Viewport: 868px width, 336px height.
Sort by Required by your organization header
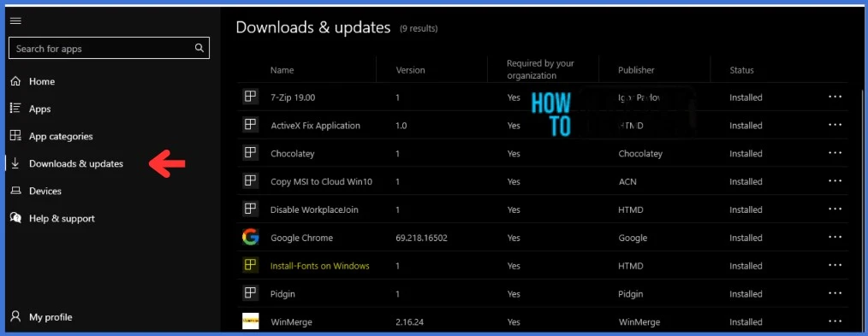(540, 69)
